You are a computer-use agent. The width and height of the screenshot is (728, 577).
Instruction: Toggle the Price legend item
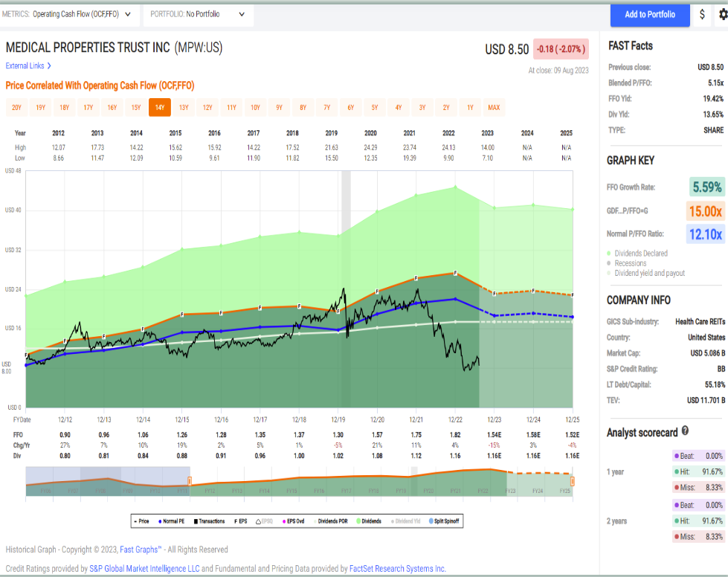141,521
